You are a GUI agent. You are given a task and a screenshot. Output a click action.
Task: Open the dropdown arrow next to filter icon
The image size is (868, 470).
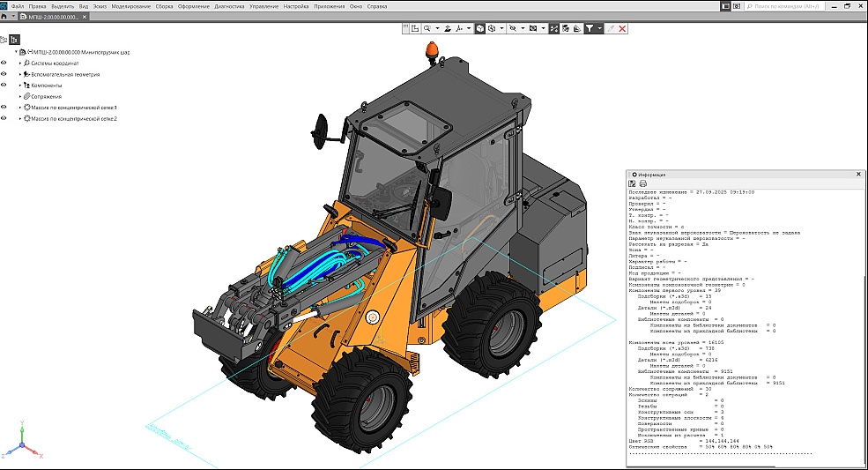[600, 28]
